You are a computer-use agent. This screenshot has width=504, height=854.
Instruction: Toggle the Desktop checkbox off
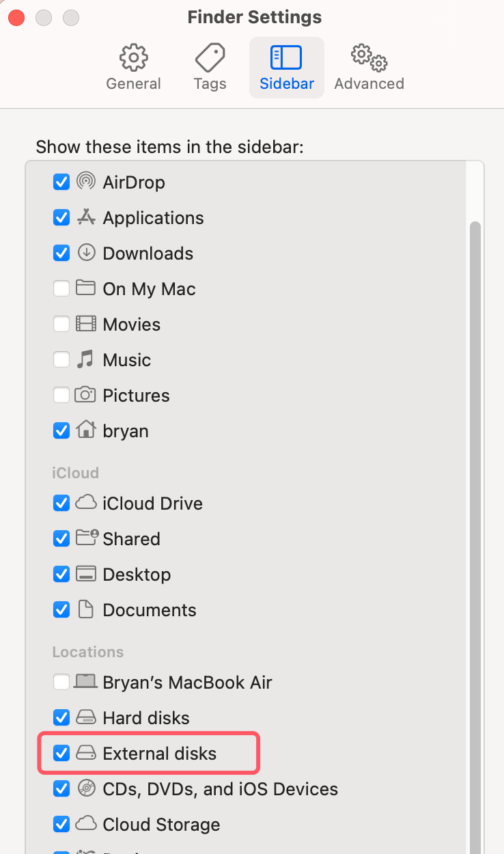point(61,574)
